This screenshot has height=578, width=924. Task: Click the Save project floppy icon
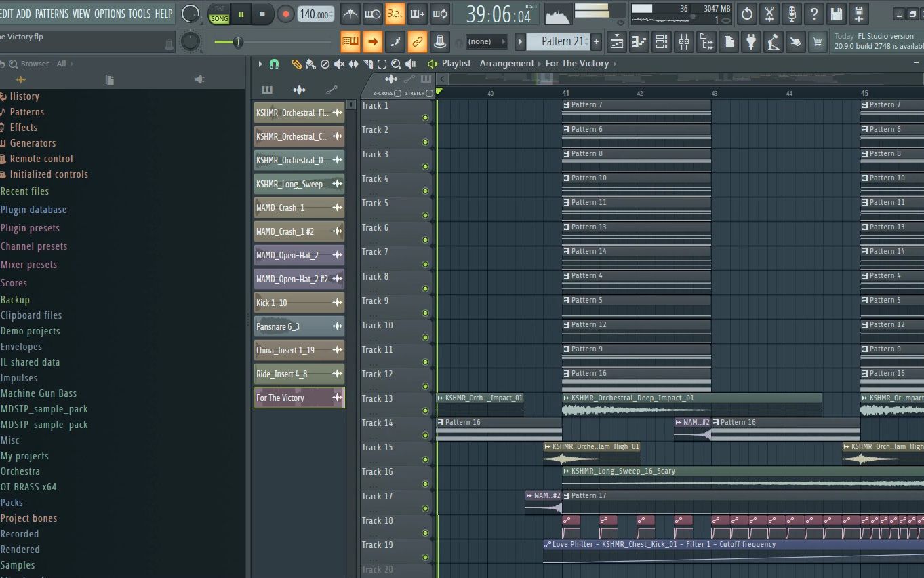pyautogui.click(x=836, y=14)
